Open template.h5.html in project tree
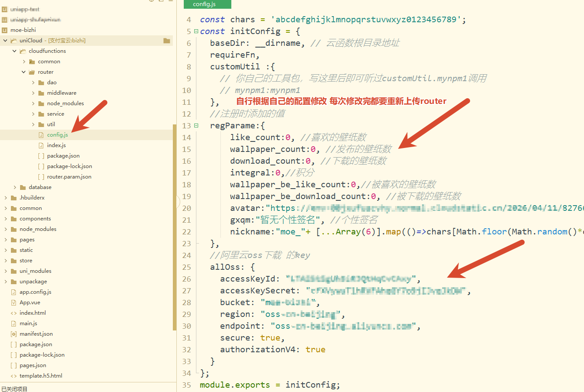This screenshot has width=584, height=392. coord(41,376)
